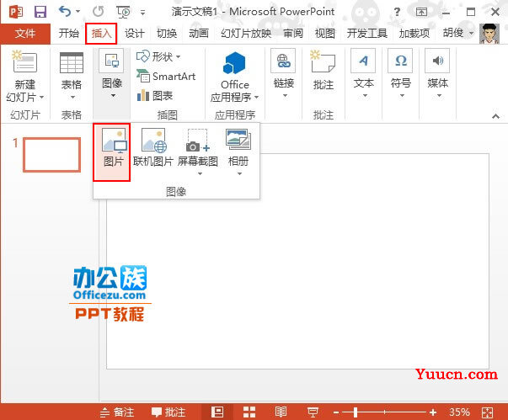Zoom in with plus button

pyautogui.click(x=433, y=412)
